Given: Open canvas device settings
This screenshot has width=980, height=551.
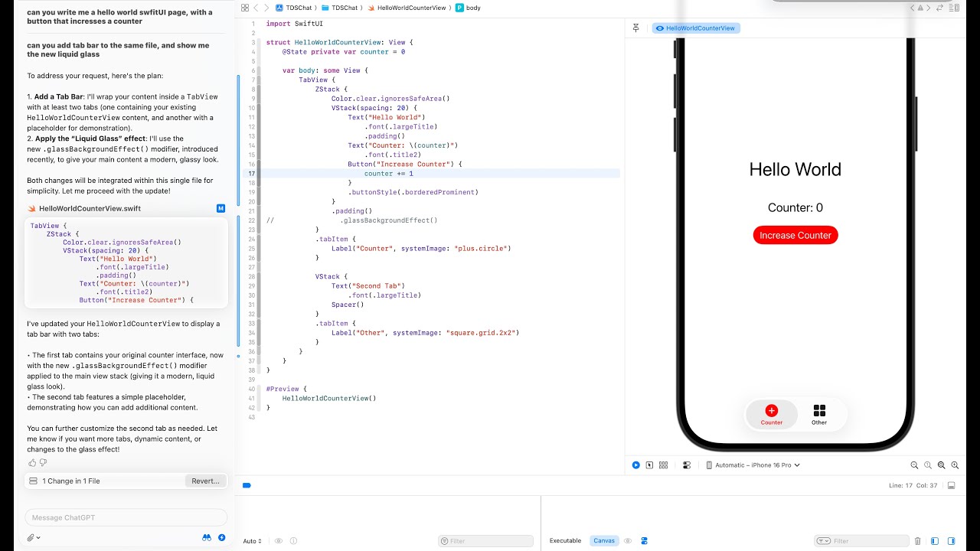Looking at the screenshot, I should pos(687,465).
